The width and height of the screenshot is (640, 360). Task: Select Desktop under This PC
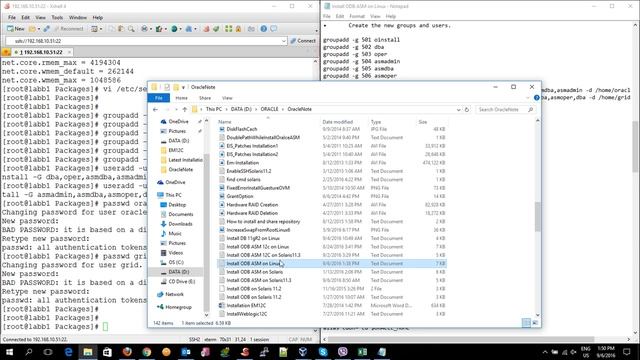177,204
